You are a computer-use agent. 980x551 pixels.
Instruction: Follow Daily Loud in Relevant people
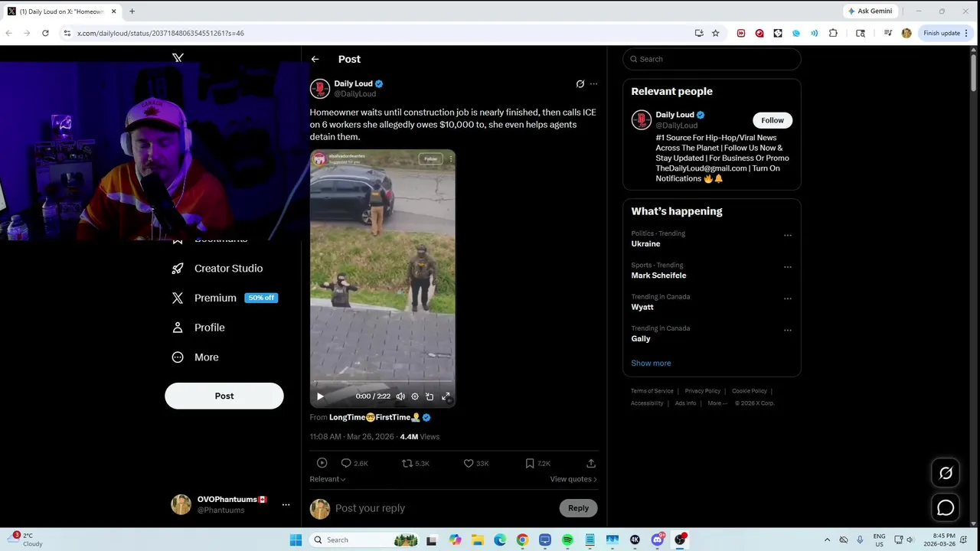point(773,120)
